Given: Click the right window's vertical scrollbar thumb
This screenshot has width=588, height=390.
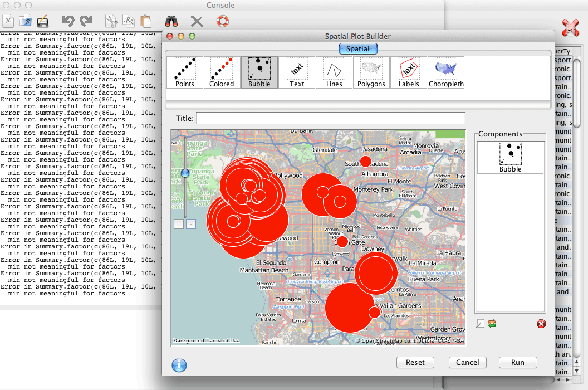Looking at the screenshot, I should click(x=577, y=92).
